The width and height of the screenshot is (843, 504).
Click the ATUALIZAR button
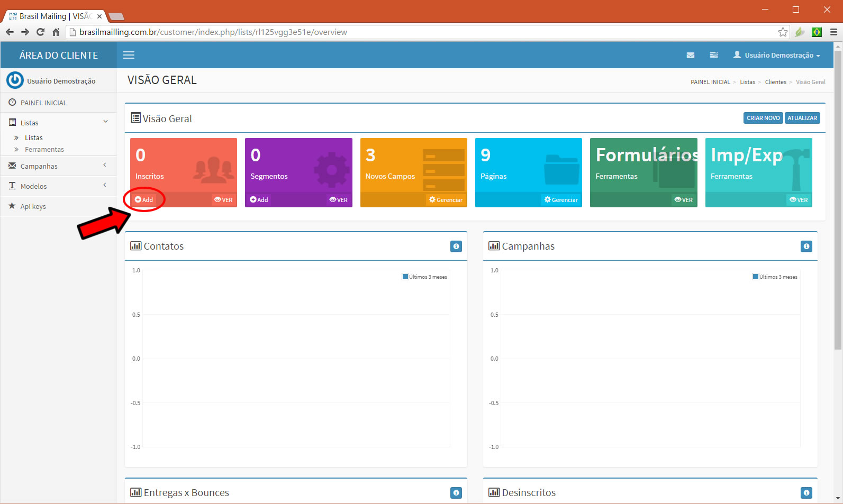(802, 118)
